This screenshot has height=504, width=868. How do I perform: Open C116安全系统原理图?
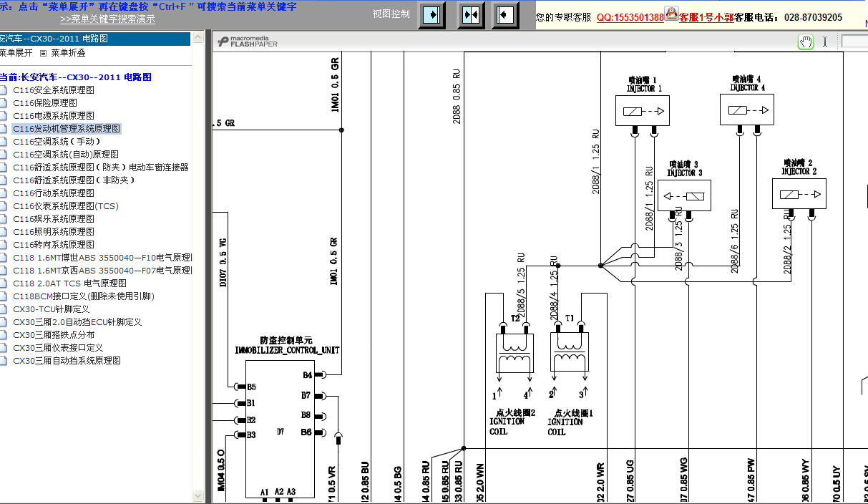point(54,90)
